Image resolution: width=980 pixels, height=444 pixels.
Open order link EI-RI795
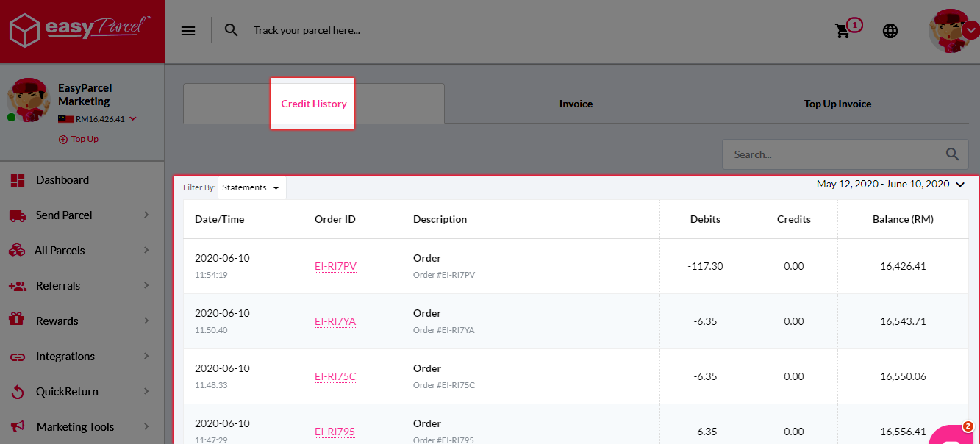click(335, 432)
